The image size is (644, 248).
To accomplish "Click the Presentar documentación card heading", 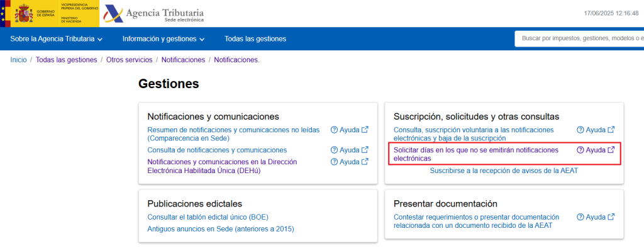I will [x=446, y=204].
